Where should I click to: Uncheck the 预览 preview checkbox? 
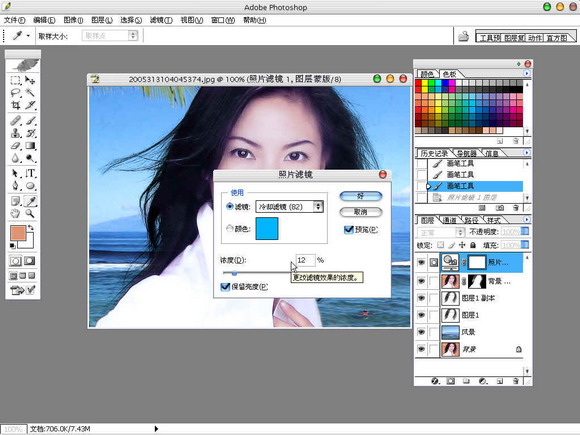(348, 230)
